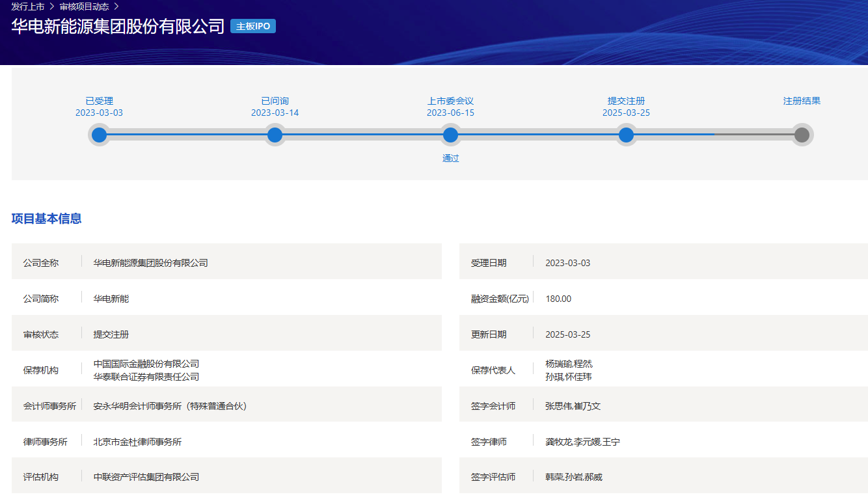
Task: Click the 上市委会议 timeline dot
Action: pyautogui.click(x=450, y=135)
